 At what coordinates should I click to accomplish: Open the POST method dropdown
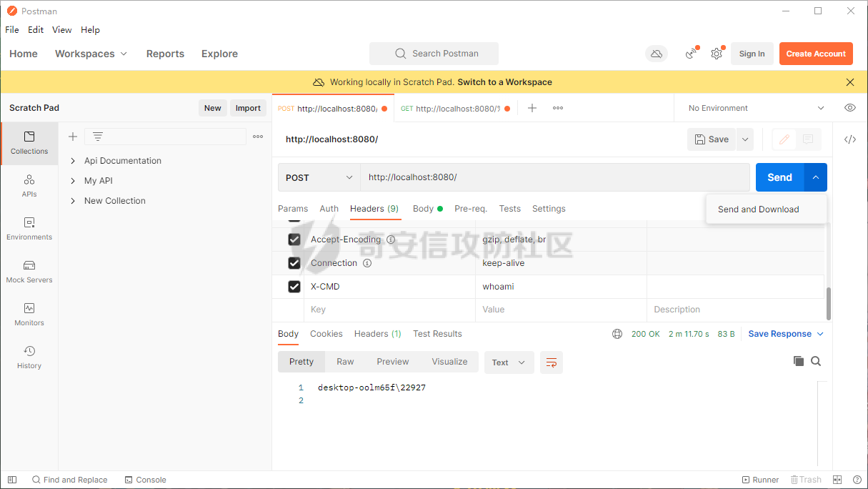point(319,177)
